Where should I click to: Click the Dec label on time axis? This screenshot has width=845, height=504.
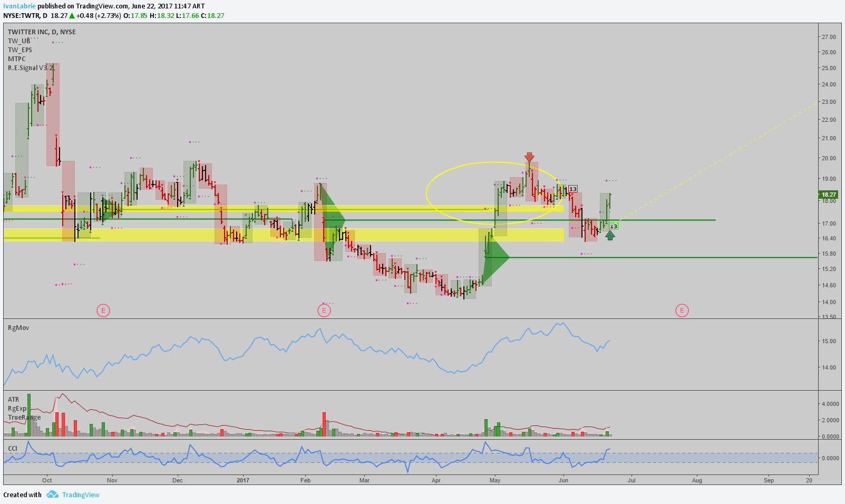tap(178, 480)
